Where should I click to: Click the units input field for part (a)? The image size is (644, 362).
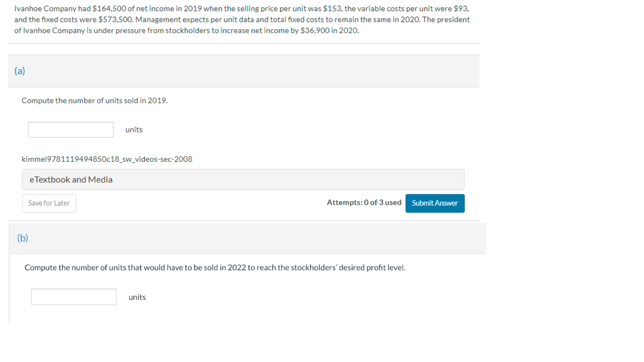(x=70, y=130)
